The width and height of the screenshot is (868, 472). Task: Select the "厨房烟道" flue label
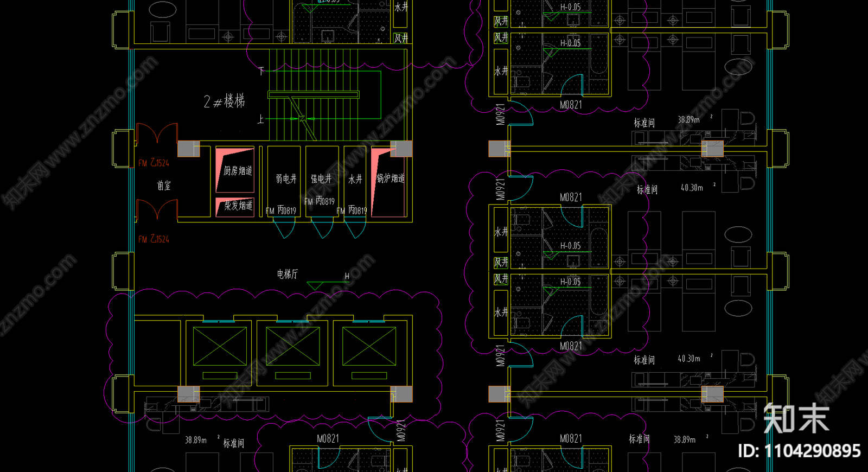pyautogui.click(x=238, y=170)
